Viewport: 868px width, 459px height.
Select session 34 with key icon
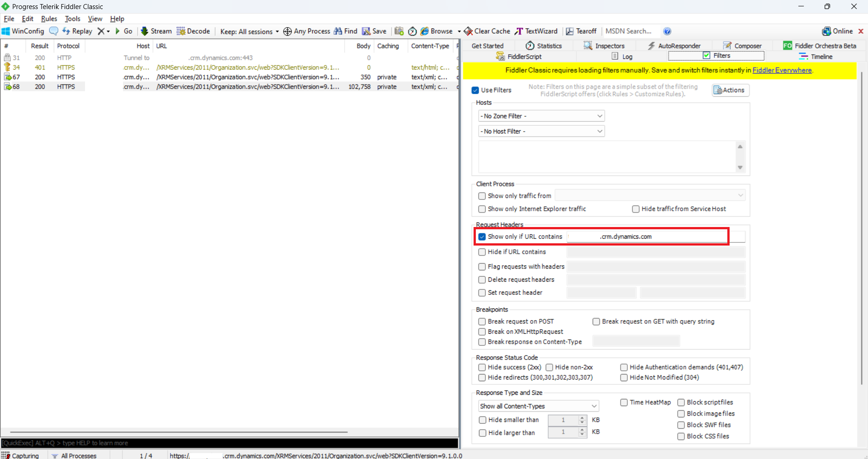[x=8, y=67]
